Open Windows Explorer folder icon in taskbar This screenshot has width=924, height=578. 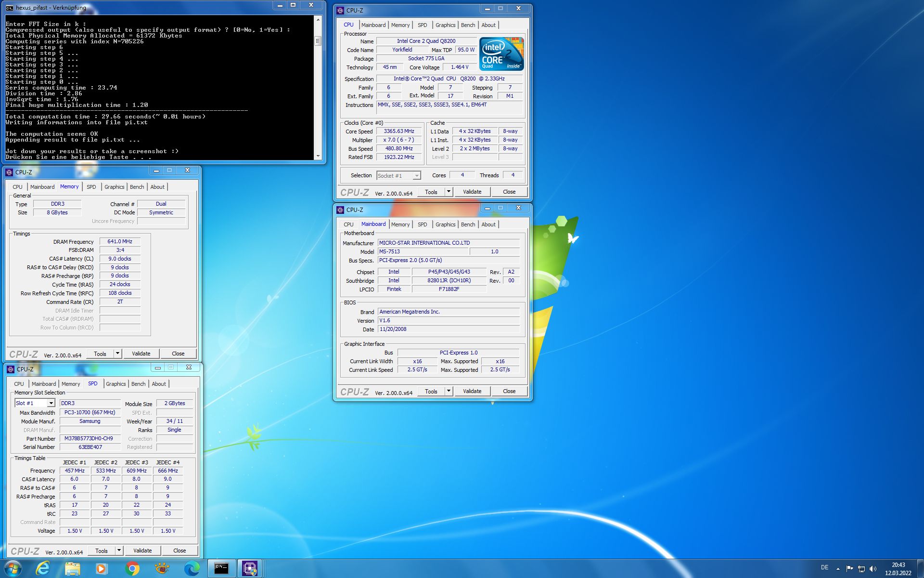pos(73,568)
